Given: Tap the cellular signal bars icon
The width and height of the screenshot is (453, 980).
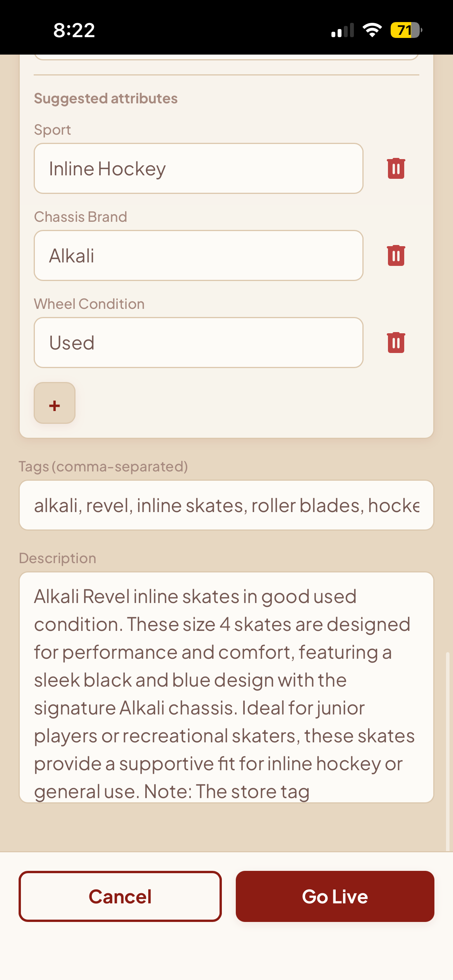Looking at the screenshot, I should coord(343,30).
